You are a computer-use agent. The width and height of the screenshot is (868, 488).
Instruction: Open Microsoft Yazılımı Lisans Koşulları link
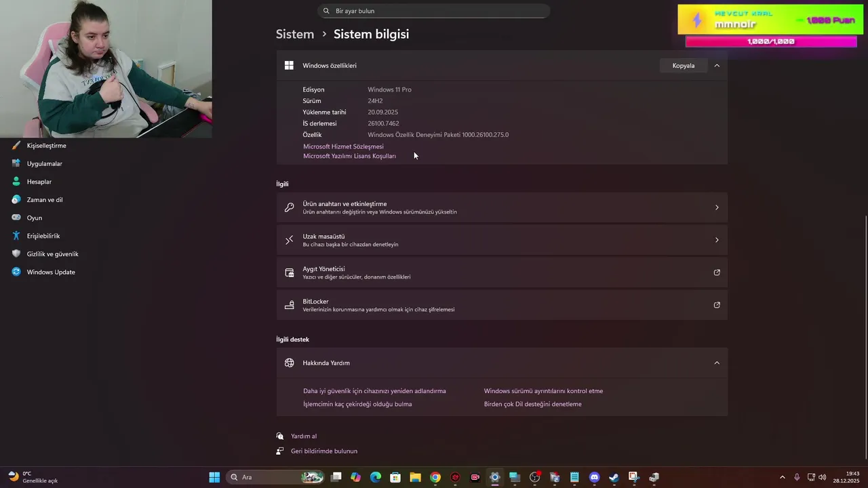[349, 156]
